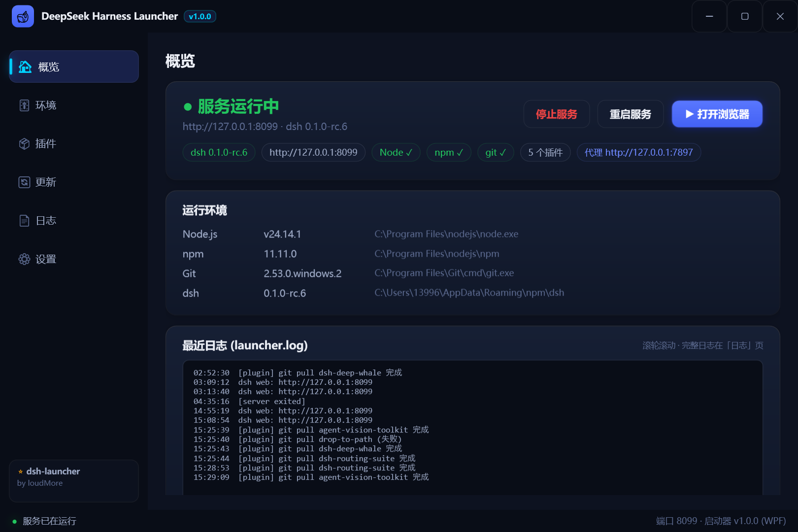Viewport: 798px width, 532px height.
Task: Minimize the launcher window
Action: point(709,16)
